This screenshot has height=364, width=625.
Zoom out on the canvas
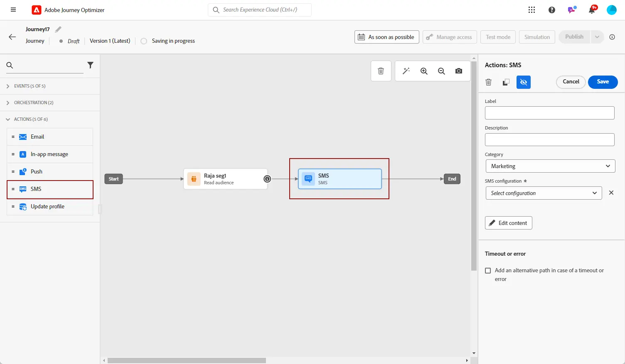click(441, 71)
